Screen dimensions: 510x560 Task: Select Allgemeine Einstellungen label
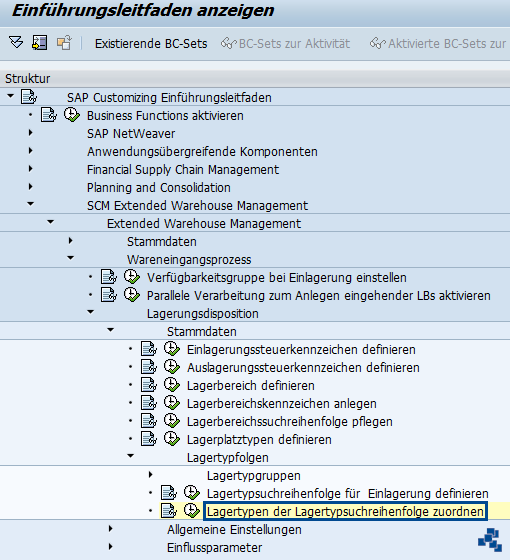[x=234, y=530]
